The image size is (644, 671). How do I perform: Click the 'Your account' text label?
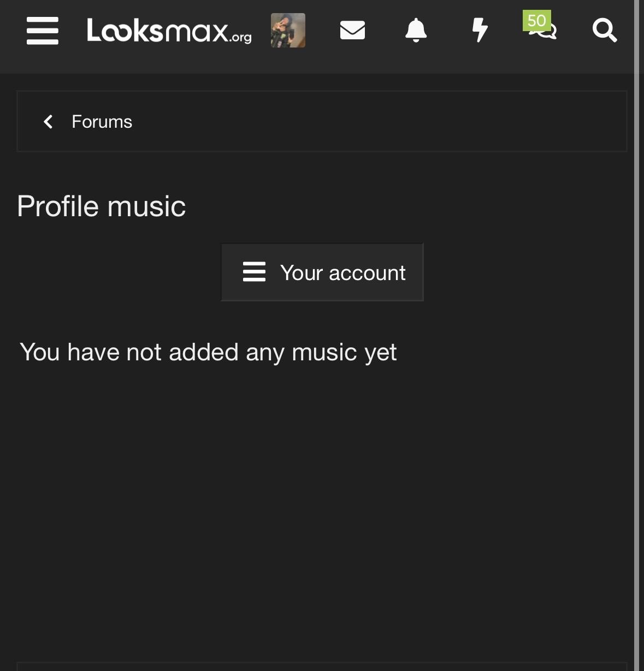[x=342, y=272]
